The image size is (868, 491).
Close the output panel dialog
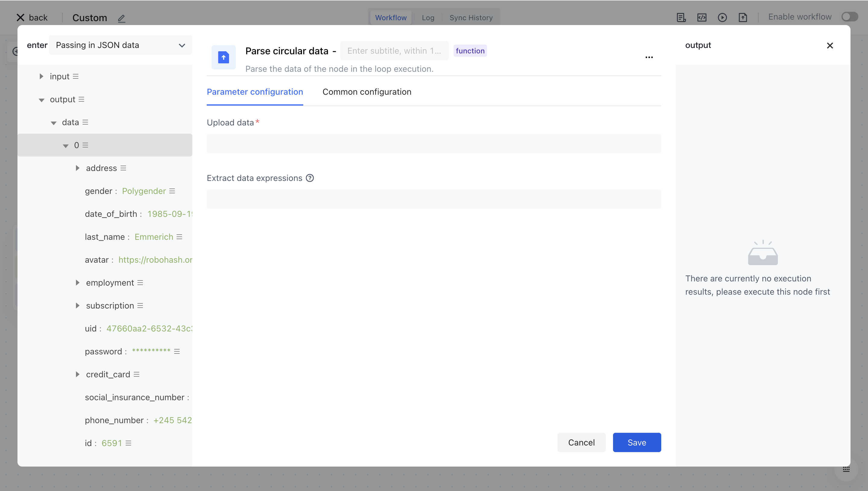[x=830, y=46]
